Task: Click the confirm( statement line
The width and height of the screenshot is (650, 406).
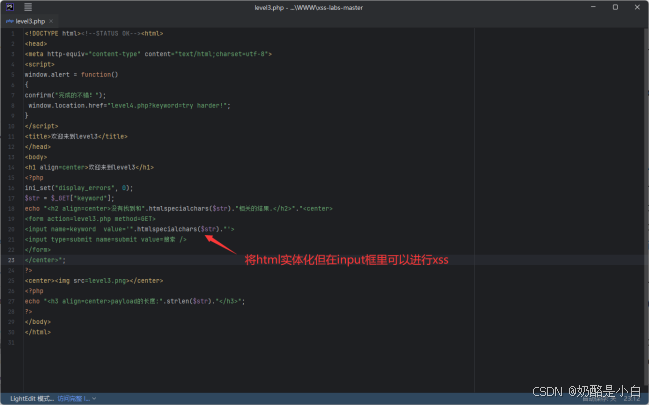Action: coord(65,95)
